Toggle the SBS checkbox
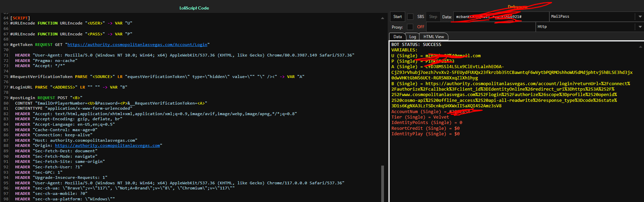The height and width of the screenshot is (202, 644). (410, 17)
